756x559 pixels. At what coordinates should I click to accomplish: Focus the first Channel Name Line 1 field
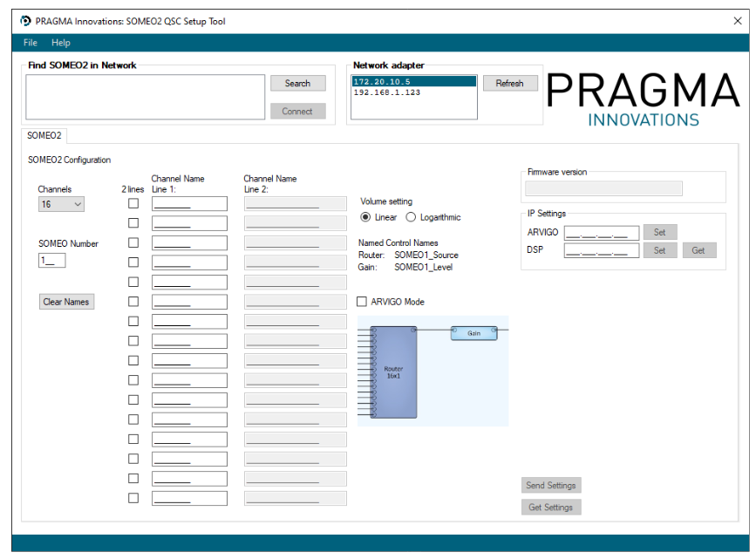tap(189, 203)
